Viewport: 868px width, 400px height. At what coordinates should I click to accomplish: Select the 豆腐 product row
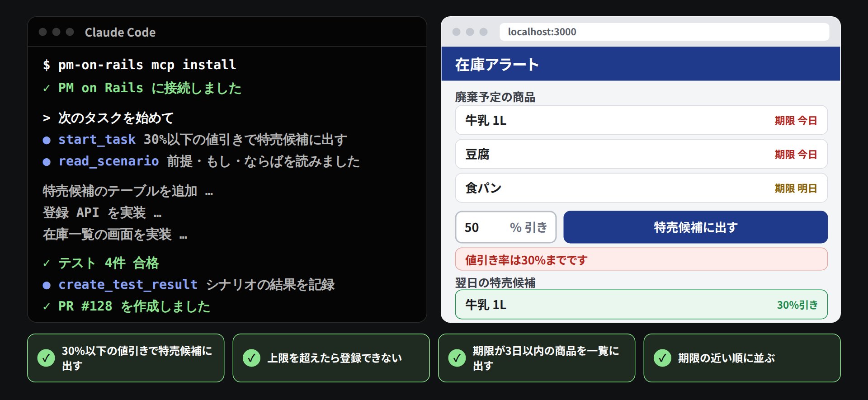click(641, 154)
